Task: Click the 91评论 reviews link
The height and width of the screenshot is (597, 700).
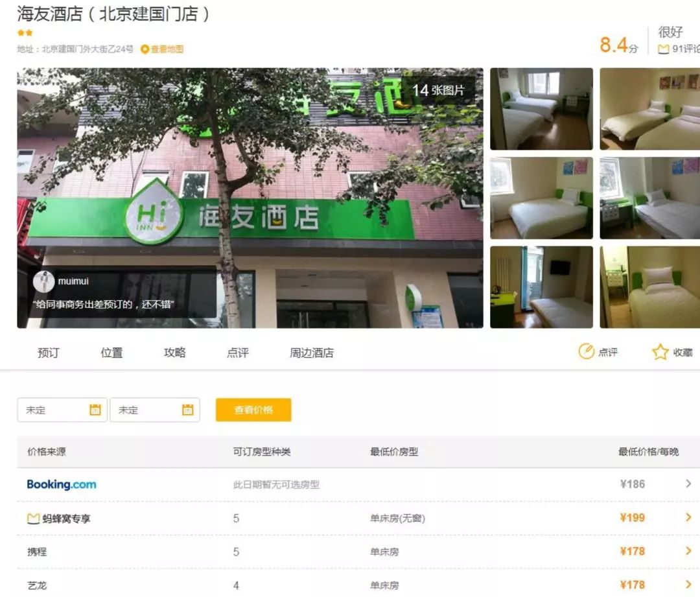Action: pyautogui.click(x=686, y=49)
